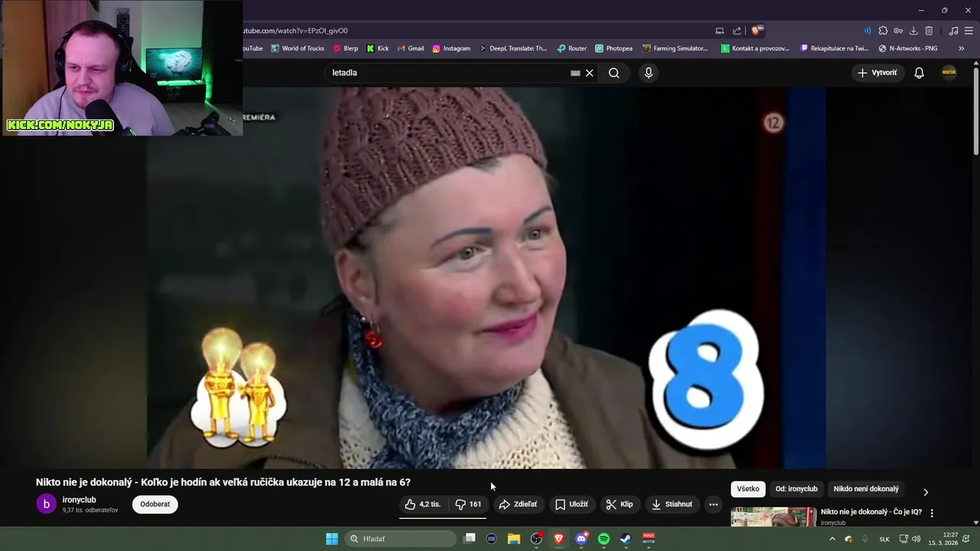The width and height of the screenshot is (980, 551).
Task: Open the Windows Start menu
Action: pyautogui.click(x=332, y=539)
